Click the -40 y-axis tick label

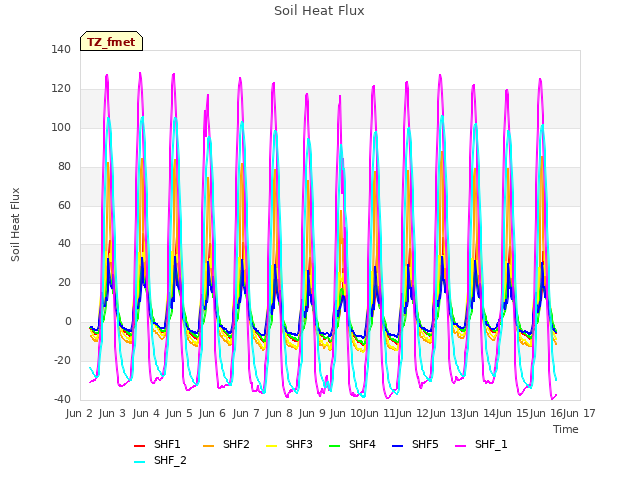point(62,399)
